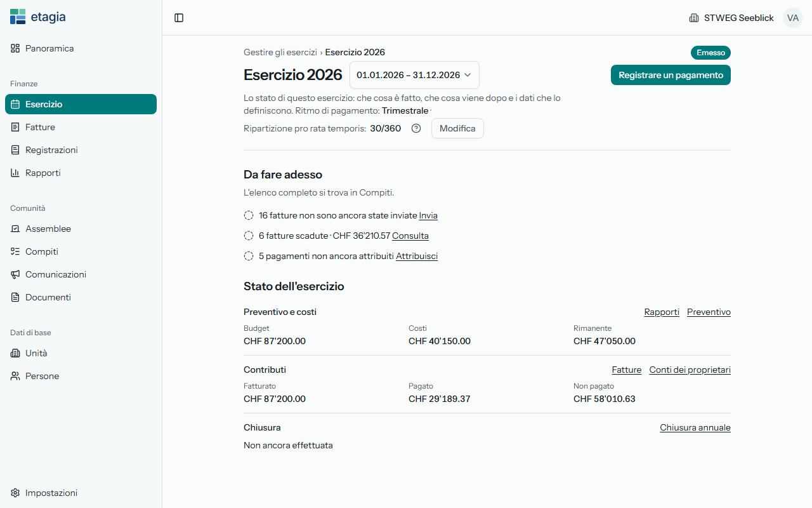Follow the Invia link for unsent invoices
Image resolution: width=812 pixels, height=508 pixels.
tap(428, 215)
